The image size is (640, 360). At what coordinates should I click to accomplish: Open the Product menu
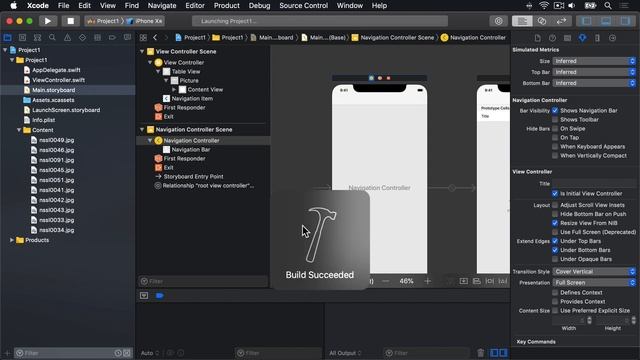pyautogui.click(x=227, y=6)
